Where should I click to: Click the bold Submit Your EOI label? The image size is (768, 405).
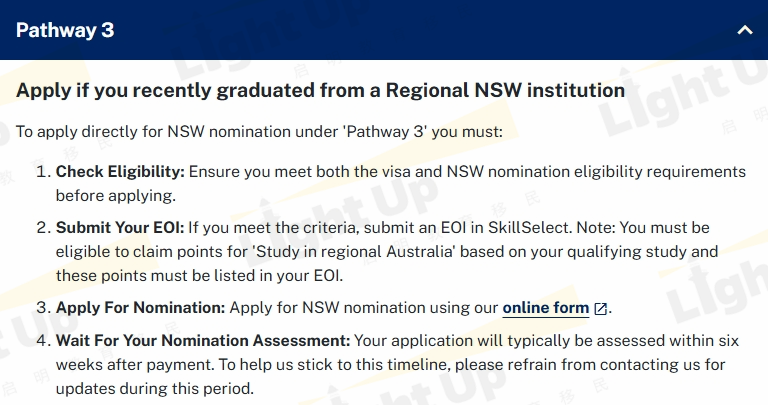point(118,227)
